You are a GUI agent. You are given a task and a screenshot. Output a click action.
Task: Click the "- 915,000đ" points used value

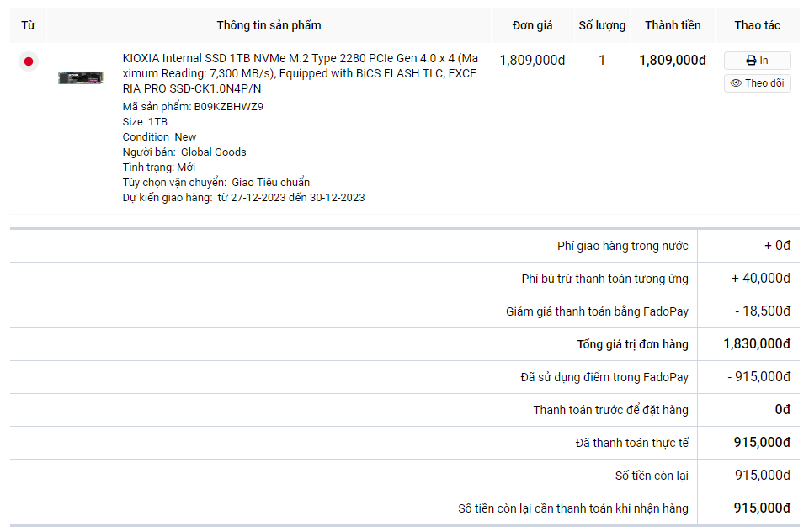[759, 376]
